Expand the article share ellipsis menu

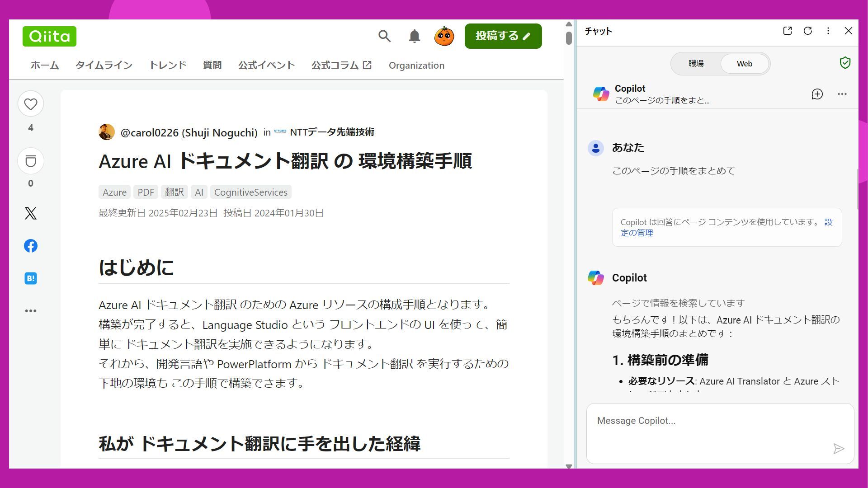[x=31, y=311]
